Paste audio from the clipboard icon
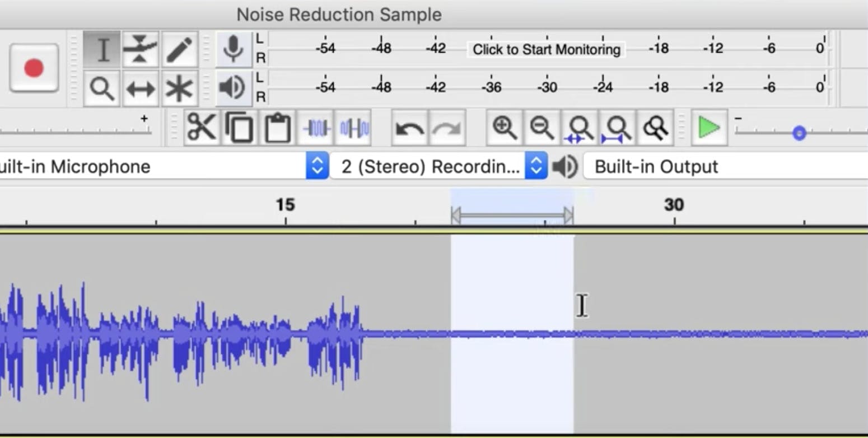The image size is (868, 438). point(277,128)
